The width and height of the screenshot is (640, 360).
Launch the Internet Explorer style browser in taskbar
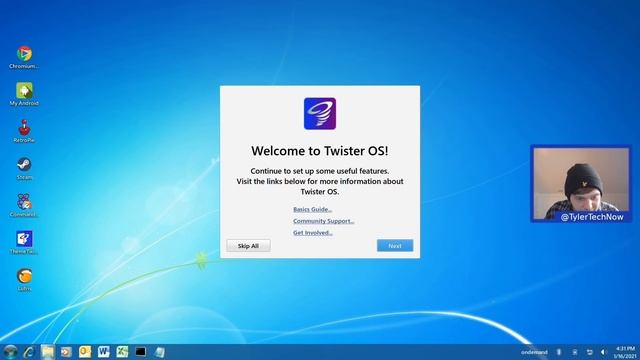click(29, 352)
